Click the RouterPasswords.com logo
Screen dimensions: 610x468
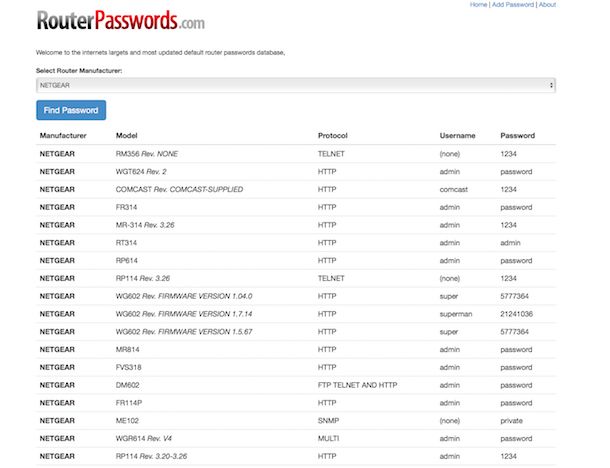(121, 20)
